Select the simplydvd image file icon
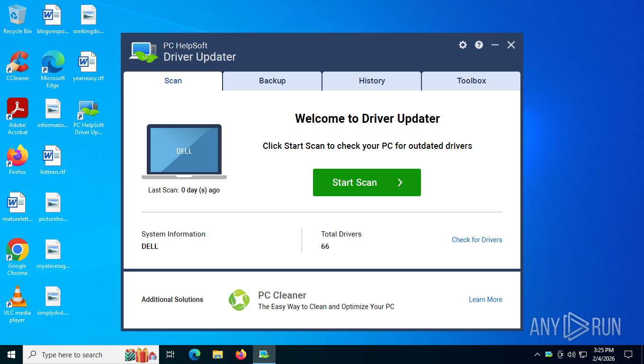644x364 pixels. point(53,301)
